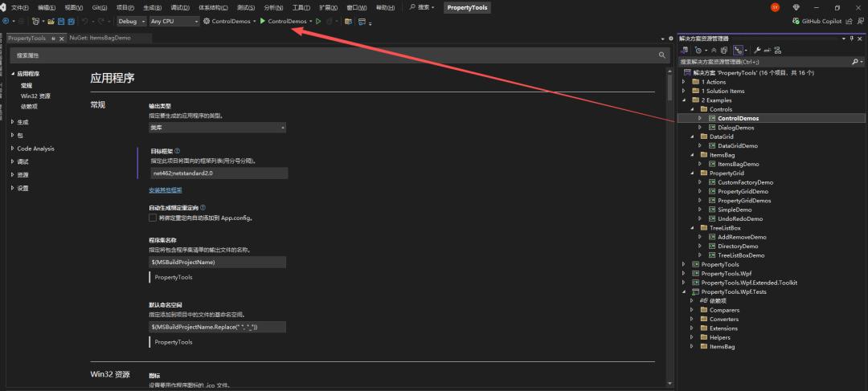Expand the 1 Actions folder
868x391 pixels.
click(x=684, y=82)
